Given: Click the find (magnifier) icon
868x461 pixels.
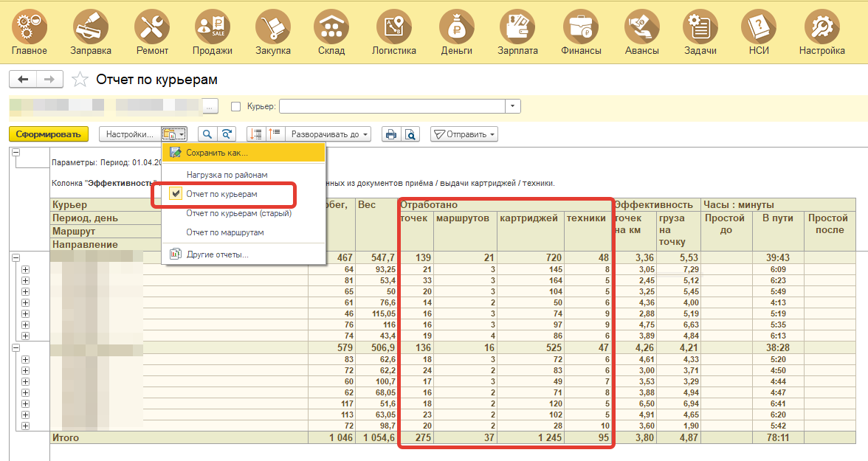Looking at the screenshot, I should pos(207,134).
